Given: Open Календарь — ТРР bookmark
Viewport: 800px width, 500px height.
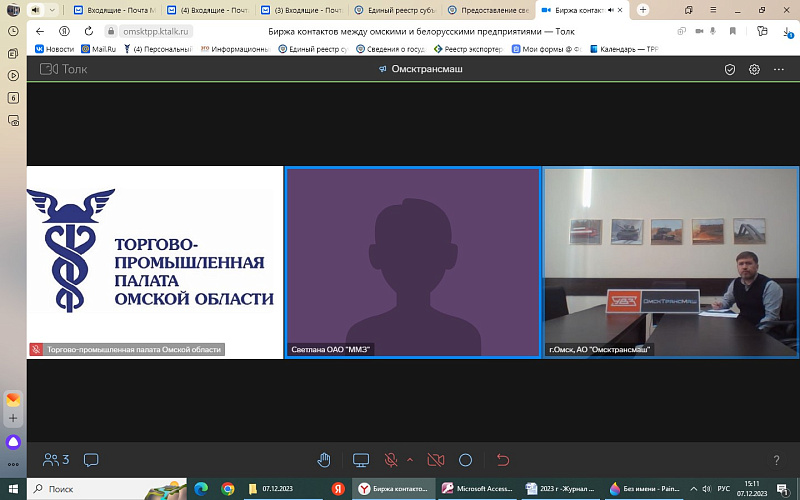Looking at the screenshot, I should [624, 49].
